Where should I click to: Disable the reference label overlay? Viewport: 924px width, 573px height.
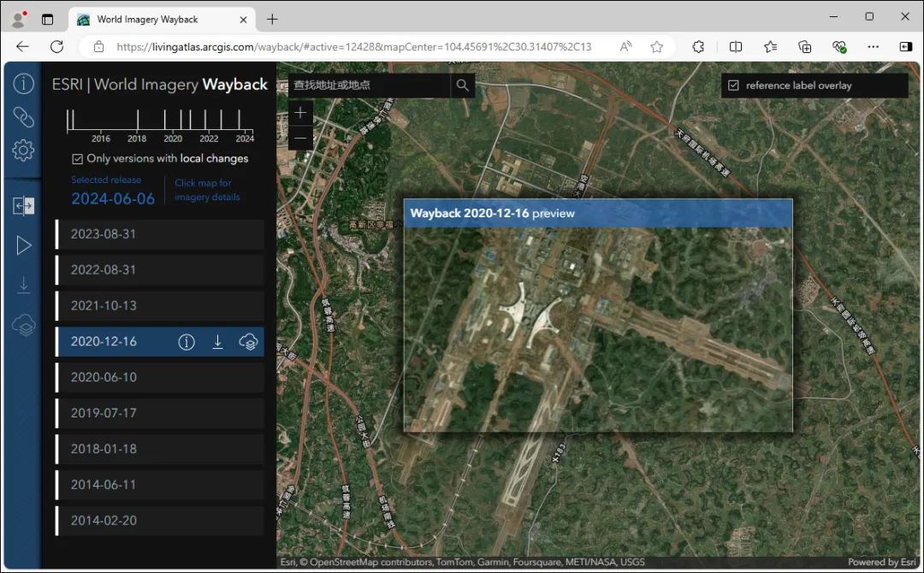pos(733,85)
